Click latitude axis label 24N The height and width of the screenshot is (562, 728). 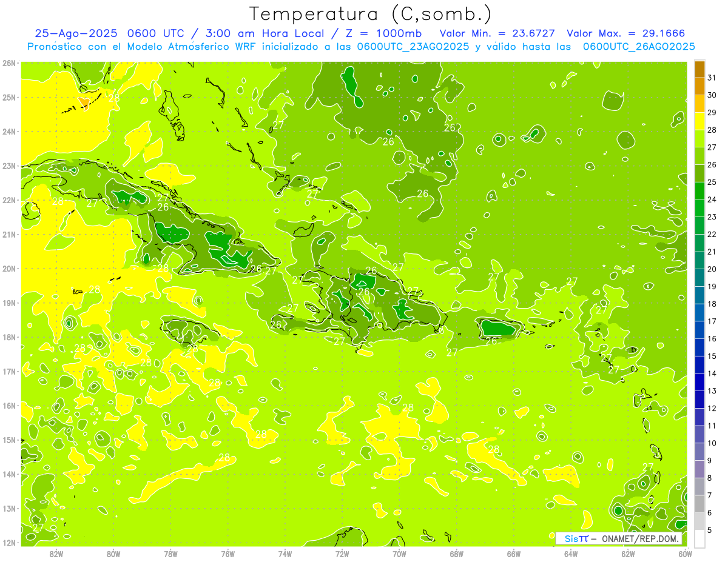point(8,132)
